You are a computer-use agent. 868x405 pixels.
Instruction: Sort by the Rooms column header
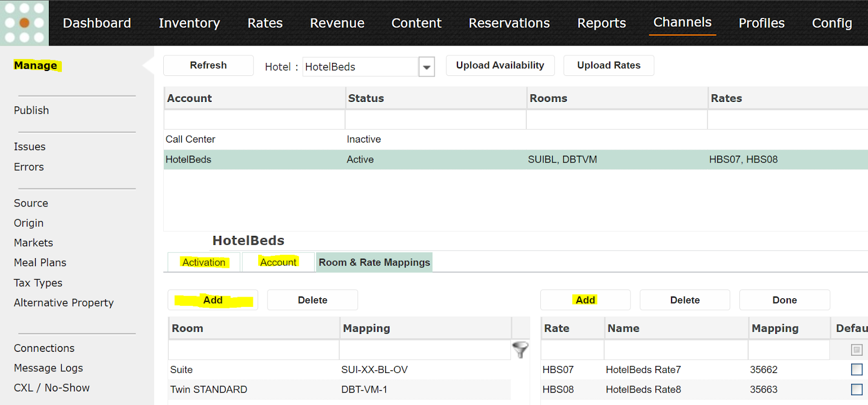pos(617,98)
